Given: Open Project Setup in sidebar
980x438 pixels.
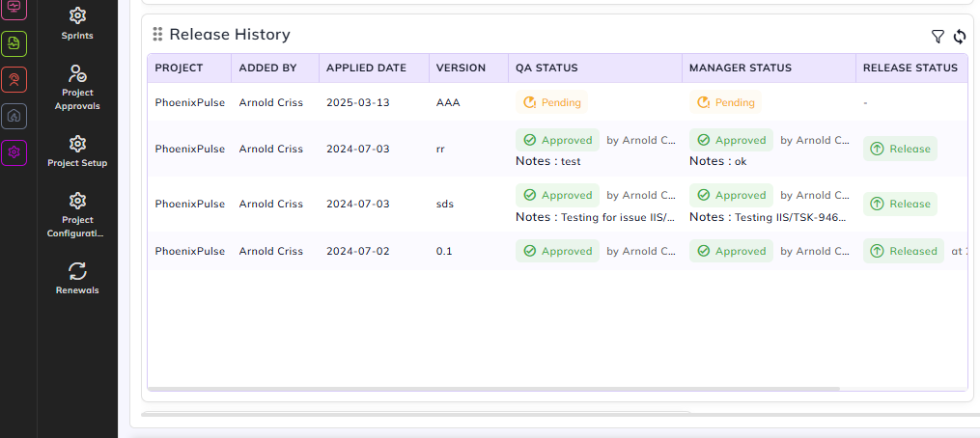Looking at the screenshot, I should point(77,151).
